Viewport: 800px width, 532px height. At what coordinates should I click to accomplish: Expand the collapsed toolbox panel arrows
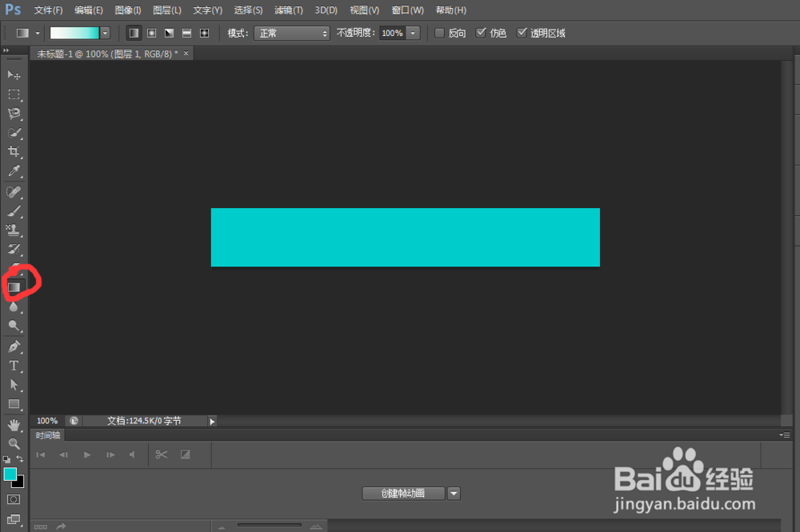pos(6,50)
